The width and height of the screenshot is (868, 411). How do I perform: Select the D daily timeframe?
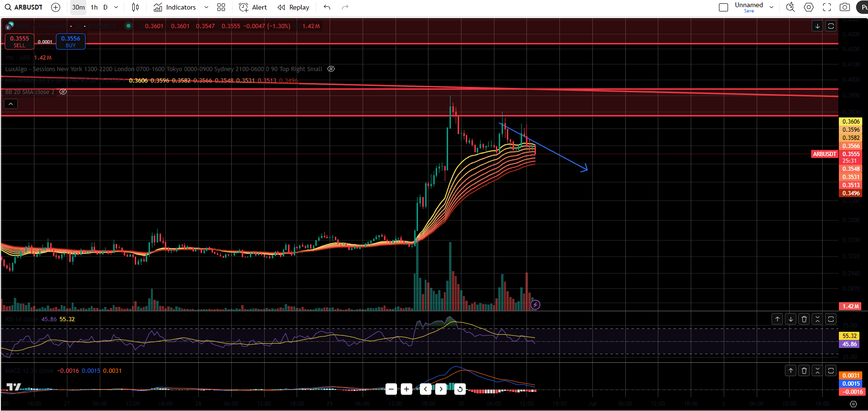106,7
